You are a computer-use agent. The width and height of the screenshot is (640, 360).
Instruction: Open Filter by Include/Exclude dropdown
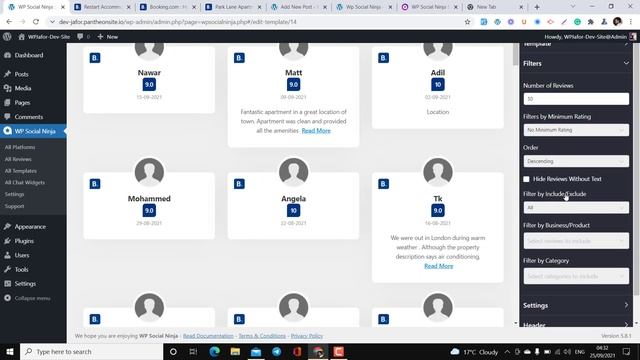(x=576, y=208)
